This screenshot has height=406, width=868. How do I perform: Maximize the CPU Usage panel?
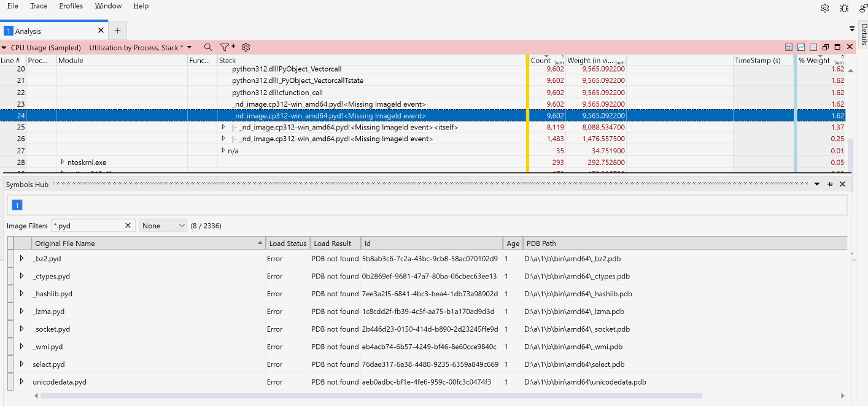(837, 47)
